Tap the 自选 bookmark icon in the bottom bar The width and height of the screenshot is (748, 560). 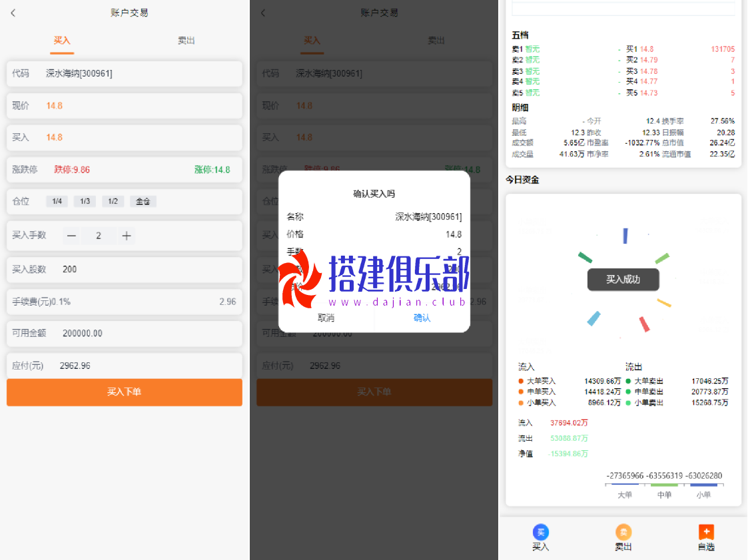point(706,532)
